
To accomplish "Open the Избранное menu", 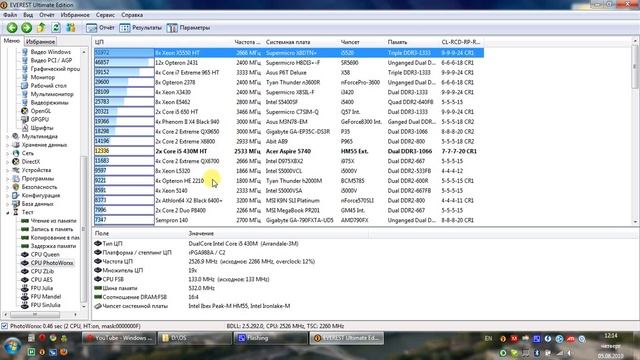I will click(x=75, y=15).
